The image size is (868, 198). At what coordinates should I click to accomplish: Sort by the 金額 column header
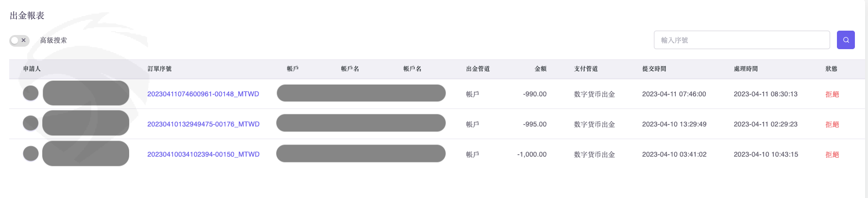(540, 69)
